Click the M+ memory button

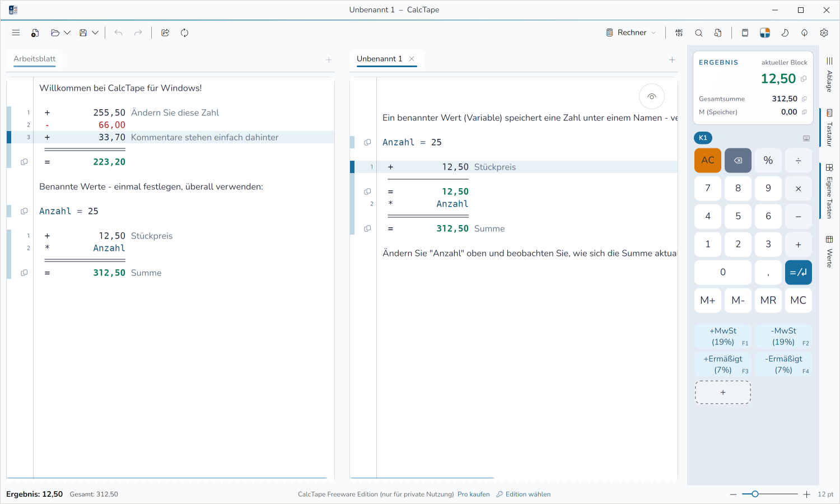pyautogui.click(x=708, y=300)
